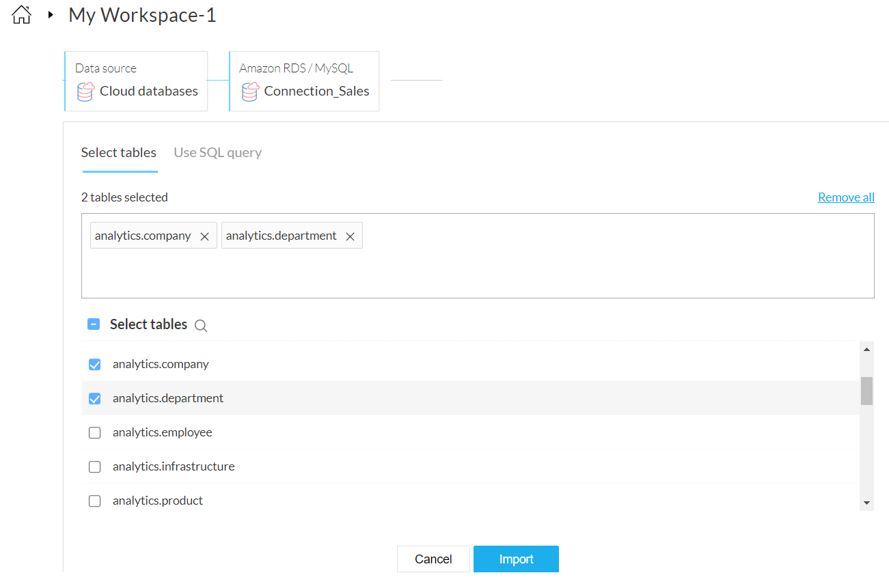Screen dimensions: 889x588
Task: Click the table list scrollbar up arrow
Action: [866, 350]
